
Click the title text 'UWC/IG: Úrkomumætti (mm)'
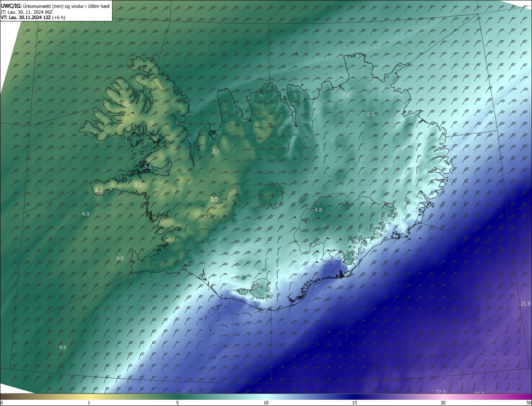[32, 6]
